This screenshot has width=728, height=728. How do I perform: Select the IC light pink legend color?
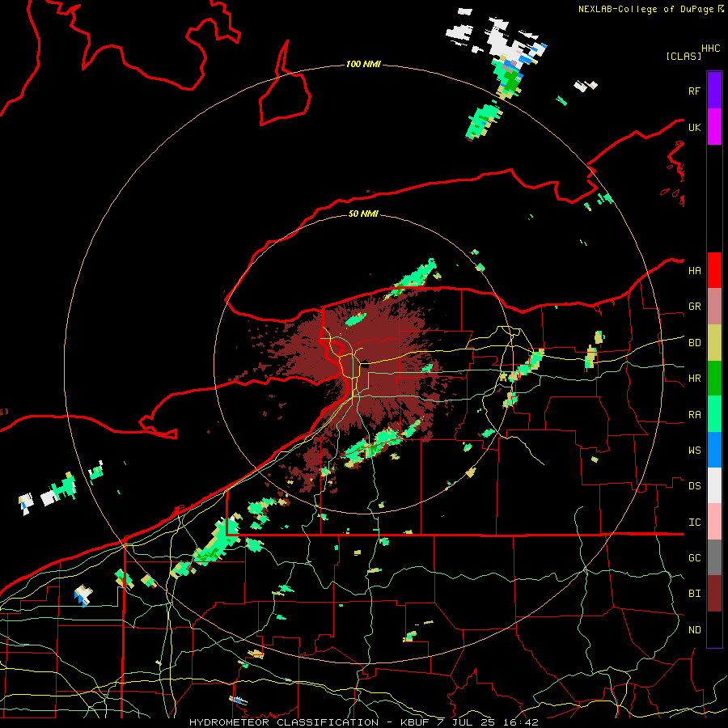pos(714,522)
